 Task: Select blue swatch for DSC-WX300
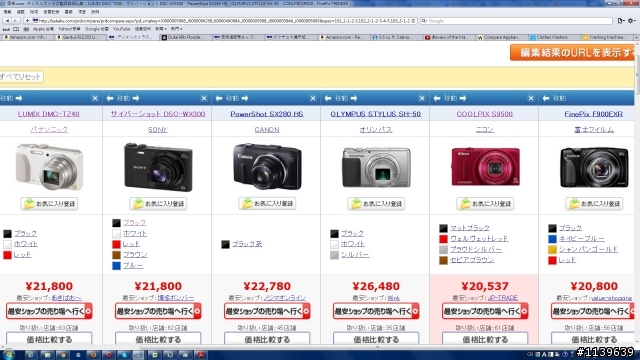[116, 266]
